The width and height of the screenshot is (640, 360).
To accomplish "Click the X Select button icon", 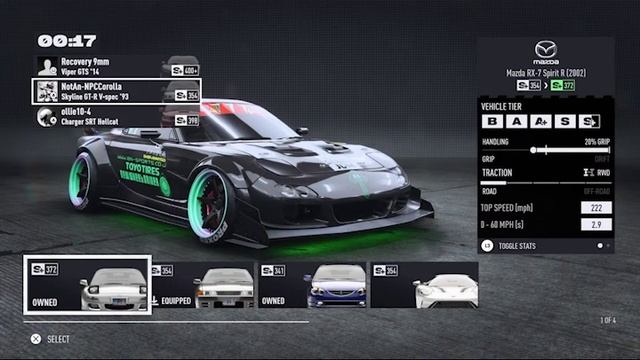I will [x=36, y=339].
